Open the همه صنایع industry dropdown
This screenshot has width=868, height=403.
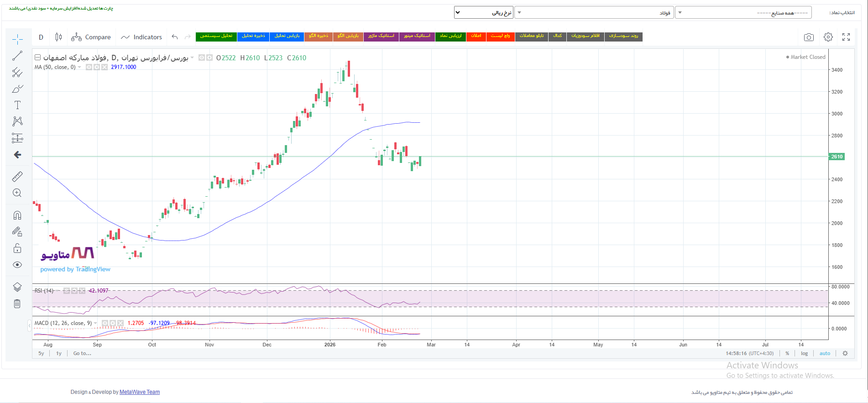743,12
